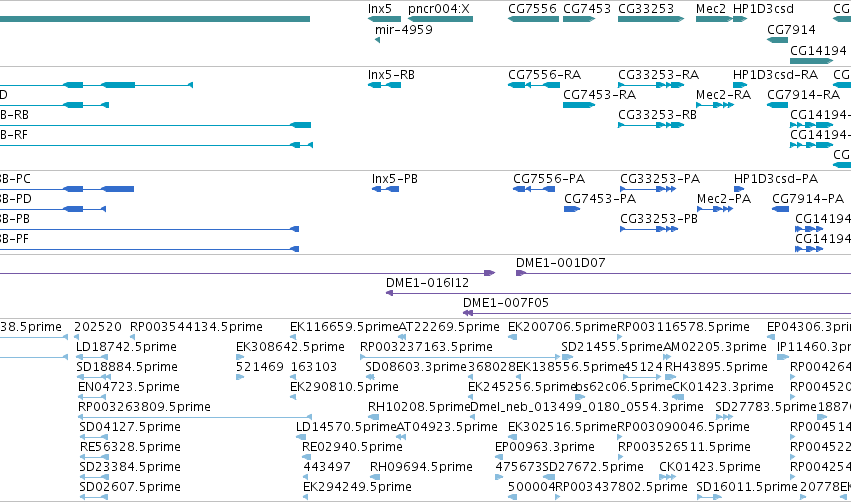The width and height of the screenshot is (851, 502).
Task: Click the EK116659.5prime EST label
Action: (x=344, y=327)
